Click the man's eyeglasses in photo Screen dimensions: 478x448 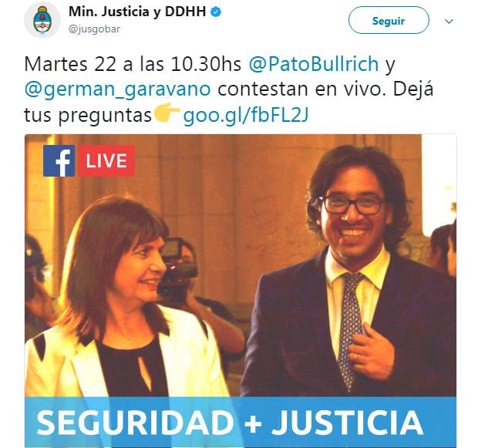tap(352, 204)
